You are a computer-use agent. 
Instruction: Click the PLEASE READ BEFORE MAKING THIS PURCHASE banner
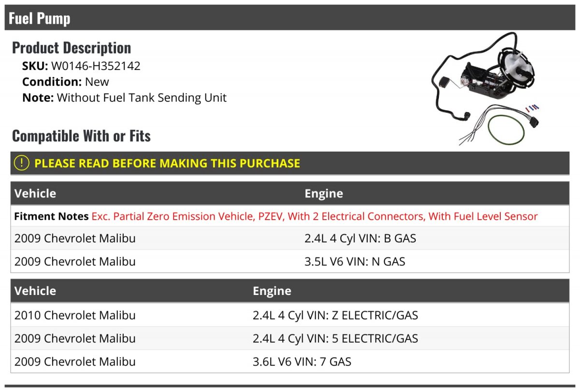point(290,163)
